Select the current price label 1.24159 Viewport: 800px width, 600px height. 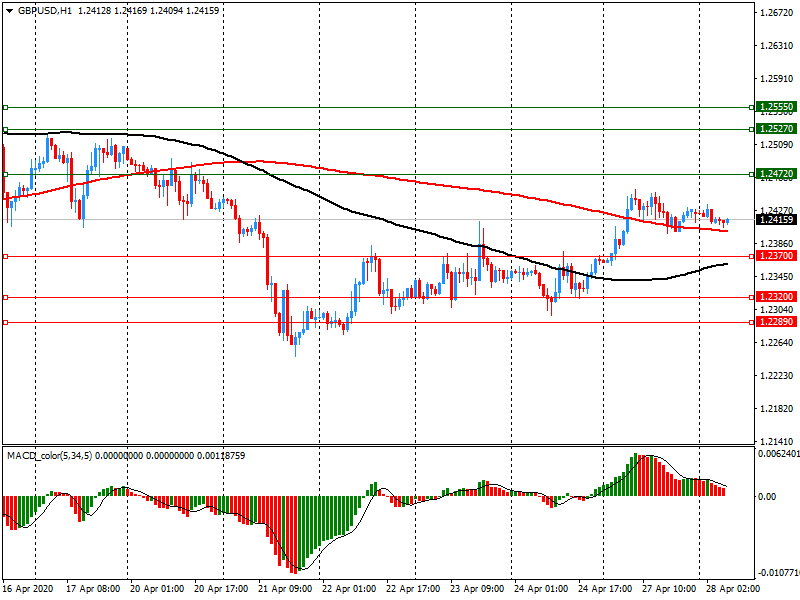pyautogui.click(x=776, y=220)
